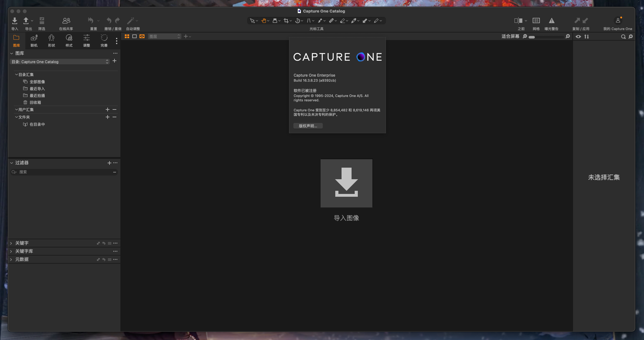
Task: Select the eraser tool
Action: [343, 20]
